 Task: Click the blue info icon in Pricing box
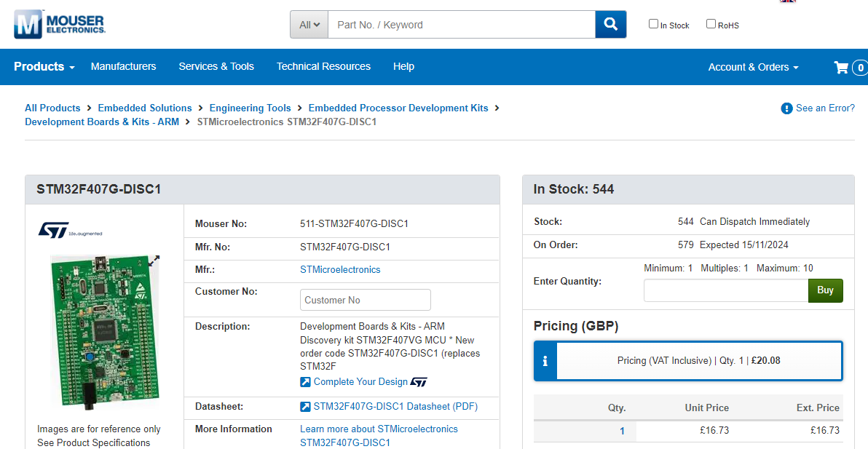(545, 360)
